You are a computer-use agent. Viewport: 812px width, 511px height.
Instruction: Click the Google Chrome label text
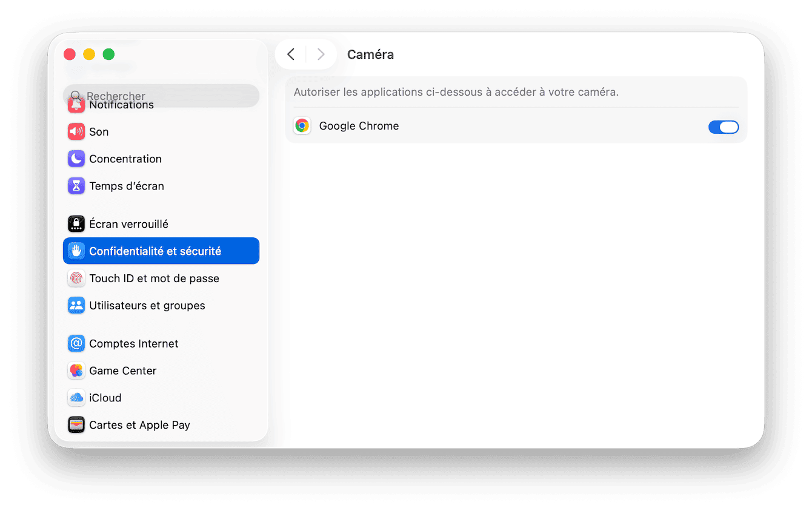point(359,126)
